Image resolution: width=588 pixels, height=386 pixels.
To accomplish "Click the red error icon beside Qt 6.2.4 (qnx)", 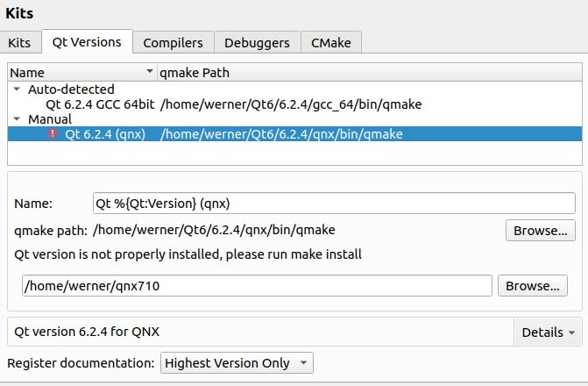I will 53,133.
